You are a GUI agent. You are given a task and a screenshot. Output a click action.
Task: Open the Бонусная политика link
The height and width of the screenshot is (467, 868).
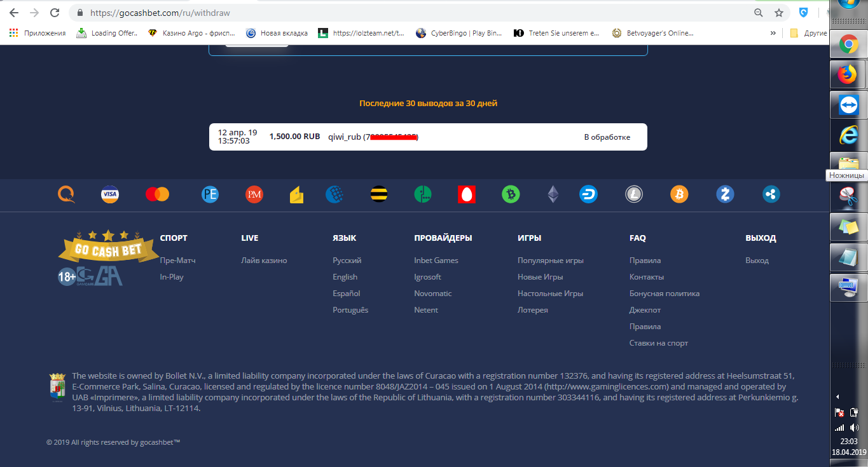pos(665,294)
